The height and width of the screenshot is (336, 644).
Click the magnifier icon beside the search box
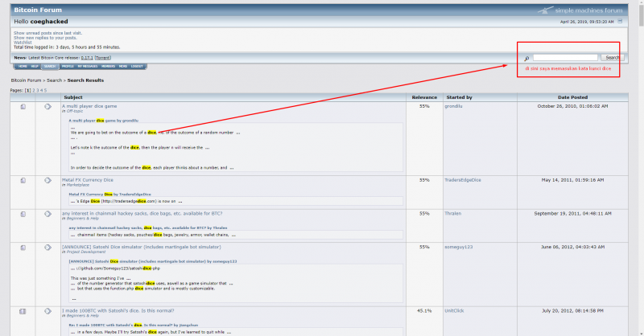pyautogui.click(x=526, y=59)
